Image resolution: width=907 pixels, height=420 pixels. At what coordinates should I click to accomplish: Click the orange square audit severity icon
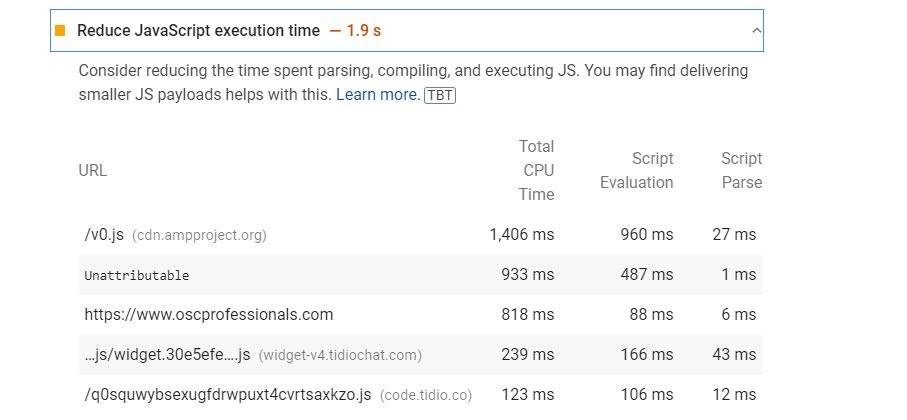[x=60, y=31]
